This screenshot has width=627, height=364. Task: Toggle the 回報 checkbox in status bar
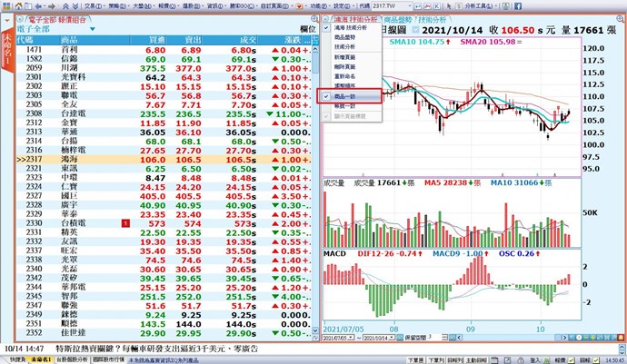(x=596, y=360)
